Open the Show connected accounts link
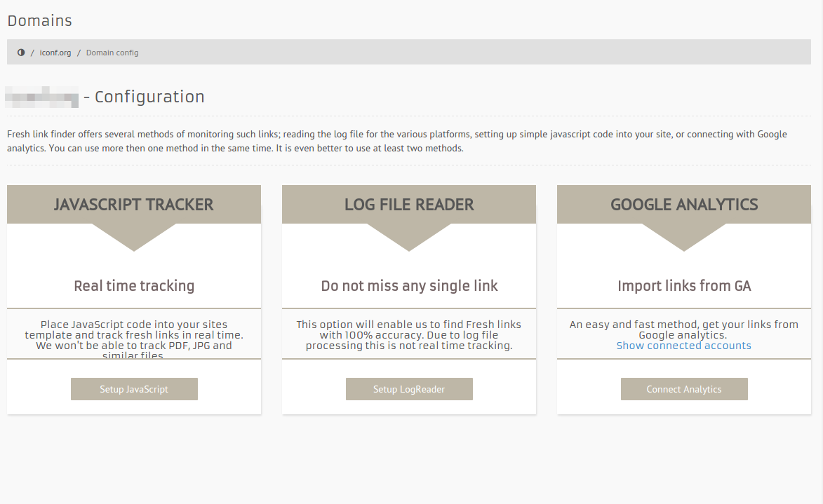 tap(683, 346)
